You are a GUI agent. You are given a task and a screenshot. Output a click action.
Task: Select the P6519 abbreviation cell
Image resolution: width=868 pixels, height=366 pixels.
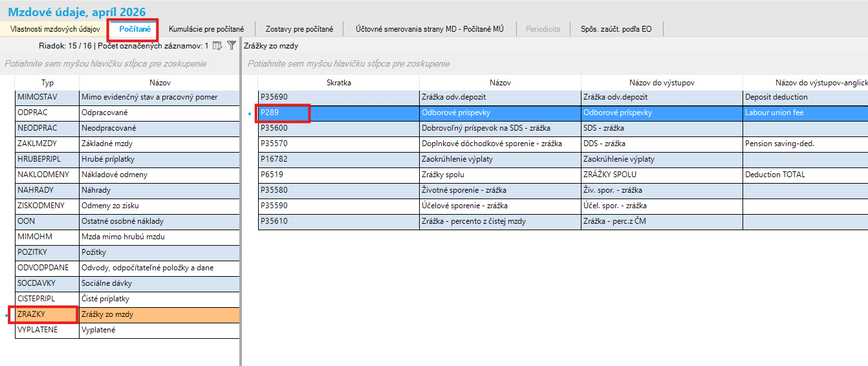(339, 175)
